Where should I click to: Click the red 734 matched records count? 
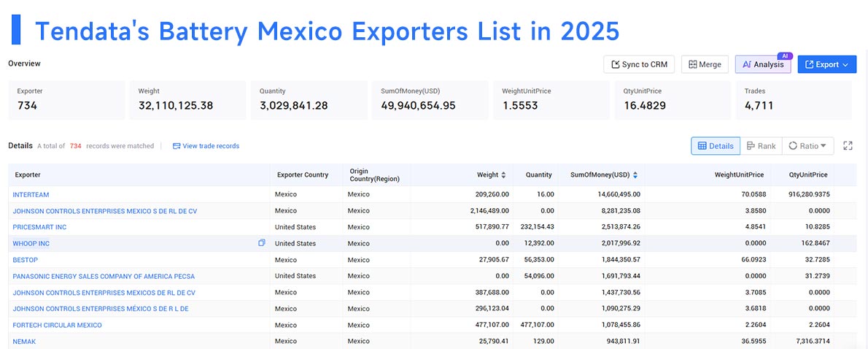(x=75, y=146)
